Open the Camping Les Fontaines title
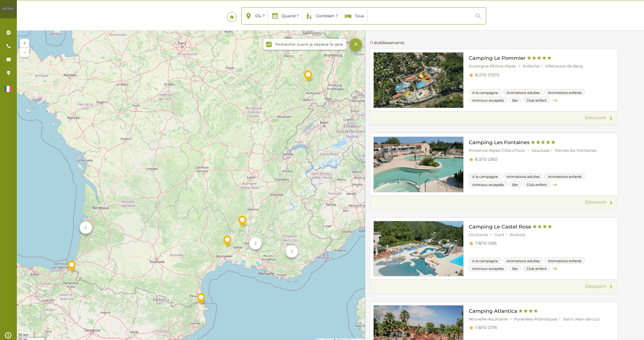This screenshot has height=340, width=644. [499, 143]
